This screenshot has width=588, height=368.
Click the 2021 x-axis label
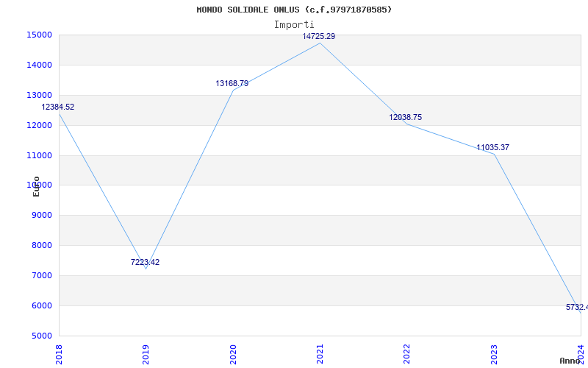click(320, 355)
